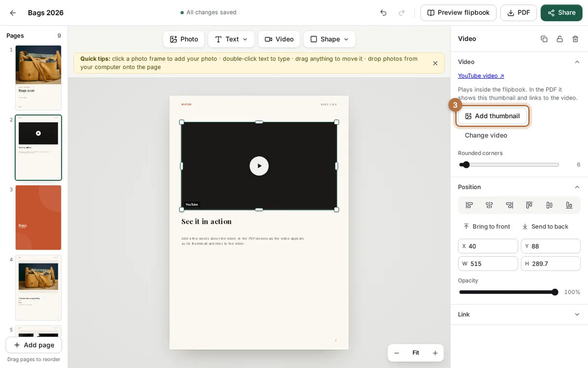Play the video on the canvas
Viewport: 588px width, 368px height.
coord(259,166)
